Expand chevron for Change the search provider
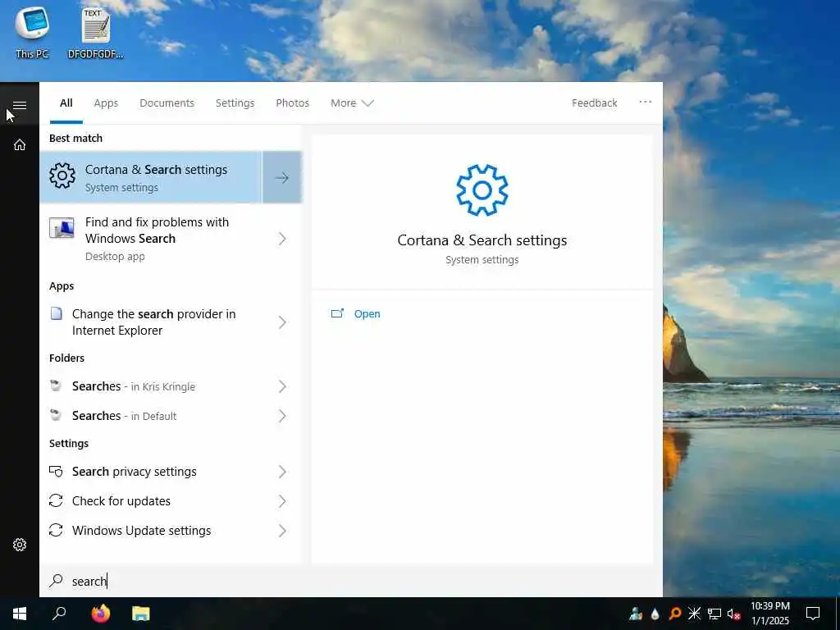The image size is (840, 630). pos(282,322)
